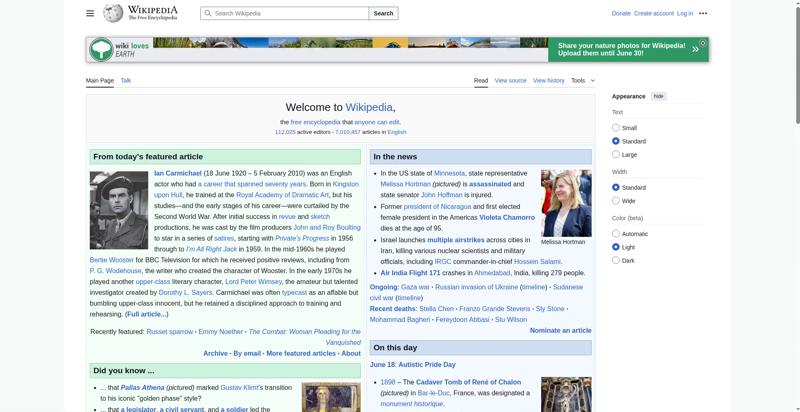Screen dimensions: 800x412
Task: Open the Gaza war link
Action: point(415,287)
